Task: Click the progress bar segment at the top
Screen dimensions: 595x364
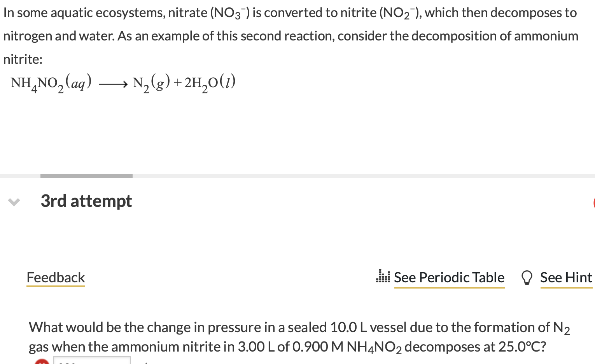Action: tap(86, 176)
